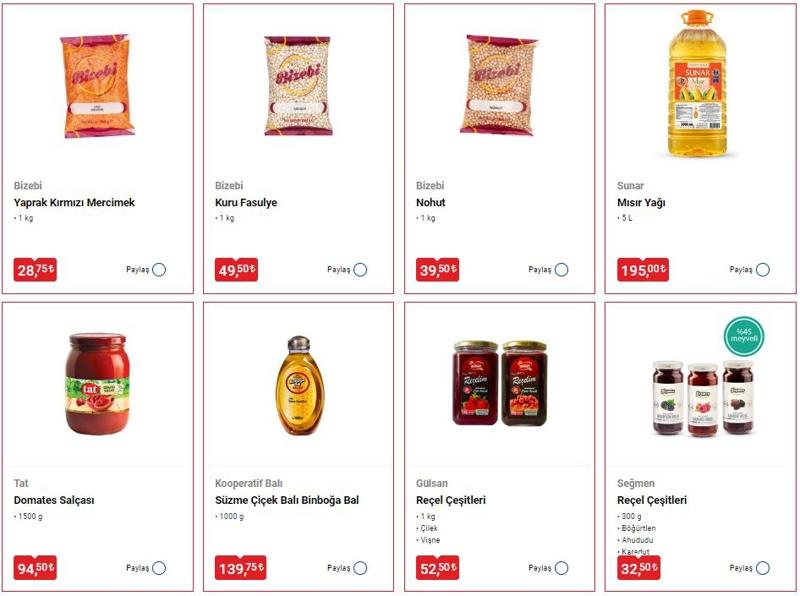The image size is (800, 596).
Task: Click the Tat tomato paste jar image
Action: 97,384
